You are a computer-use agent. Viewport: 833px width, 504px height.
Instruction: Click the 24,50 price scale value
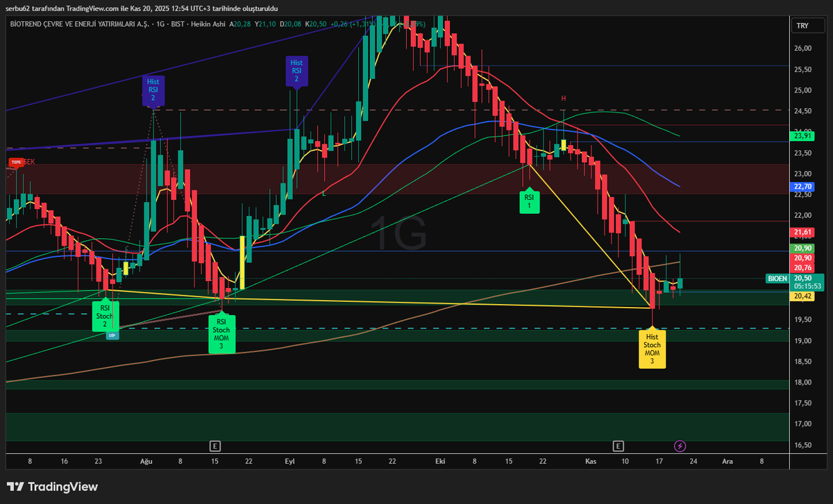coord(803,111)
